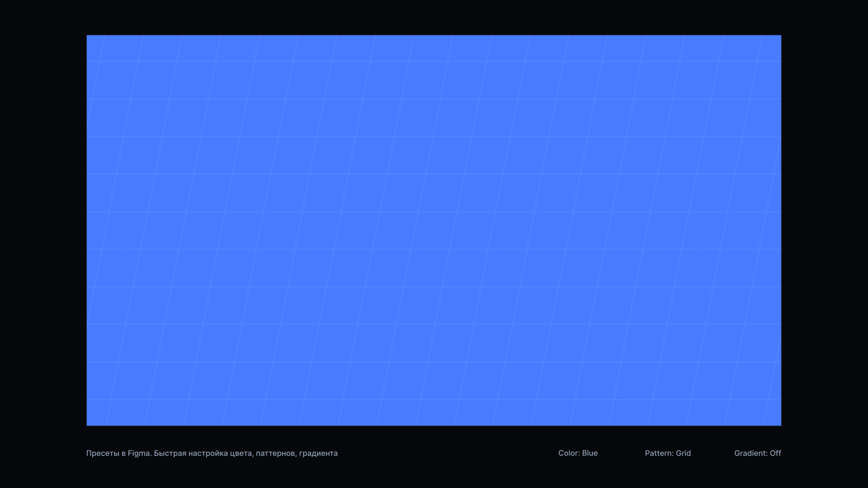Click the Color: Blue label
This screenshot has height=488, width=868.
coord(578,453)
